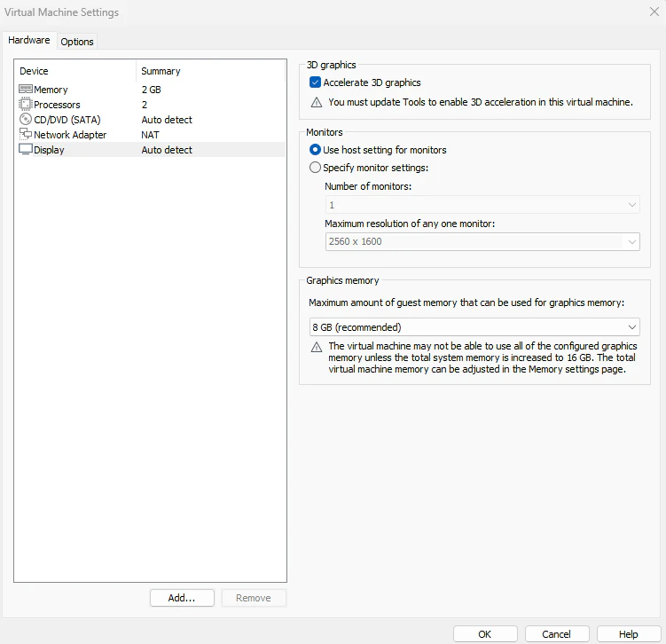The height and width of the screenshot is (644, 666).
Task: Click the Network Adapter icon
Action: (26, 134)
